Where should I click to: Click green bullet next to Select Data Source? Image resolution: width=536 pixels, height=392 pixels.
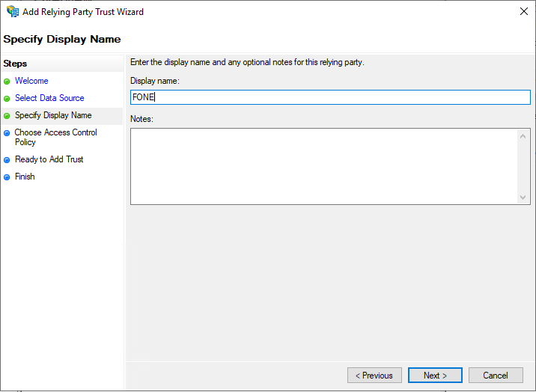[7, 99]
